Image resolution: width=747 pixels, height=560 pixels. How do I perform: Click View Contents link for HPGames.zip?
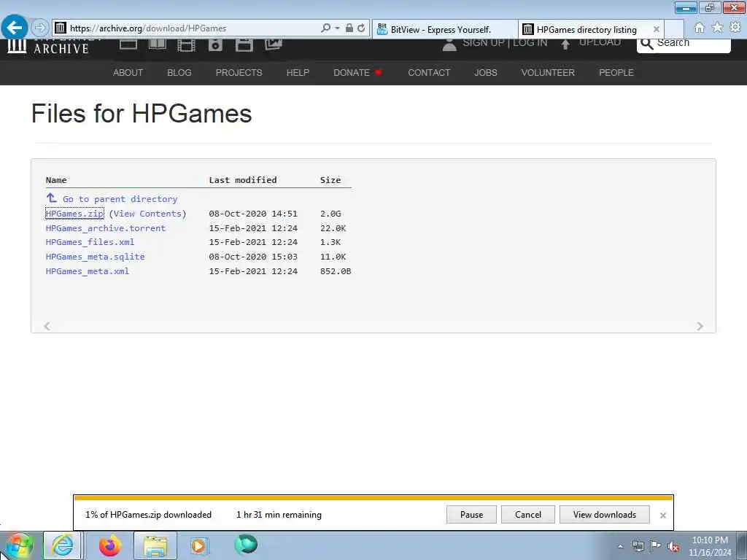tap(147, 214)
